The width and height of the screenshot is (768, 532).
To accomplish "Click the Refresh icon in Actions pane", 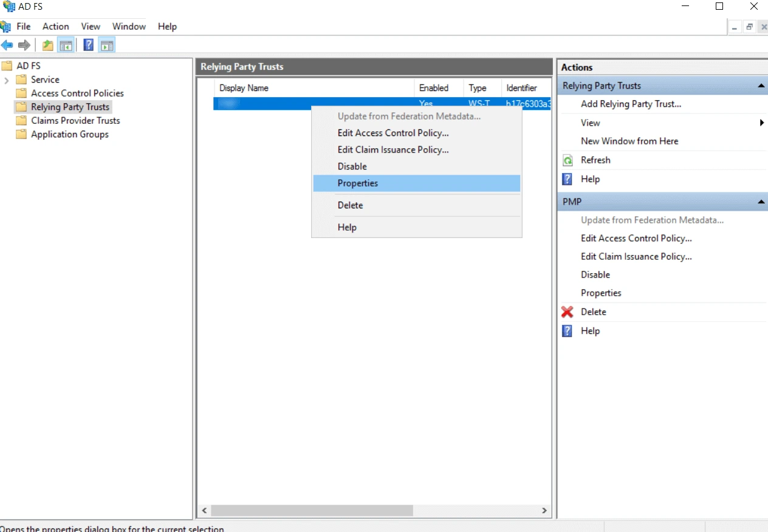I will pos(567,160).
